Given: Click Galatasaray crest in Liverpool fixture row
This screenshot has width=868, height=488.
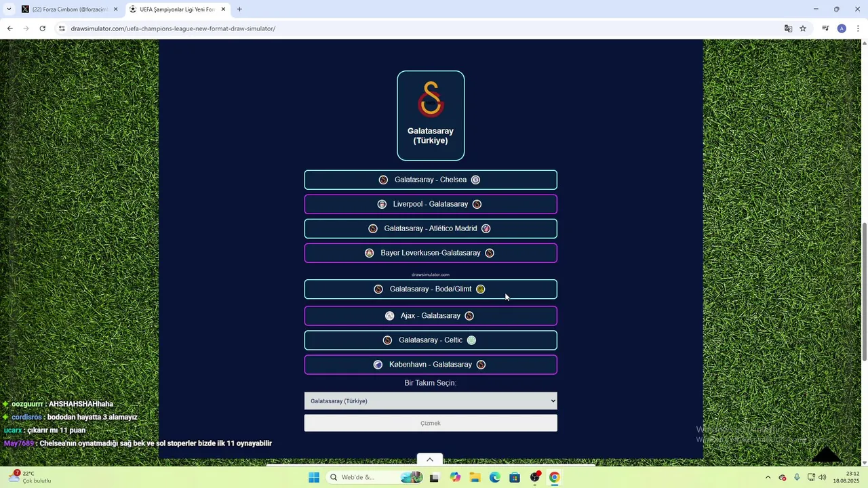Looking at the screenshot, I should (477, 204).
